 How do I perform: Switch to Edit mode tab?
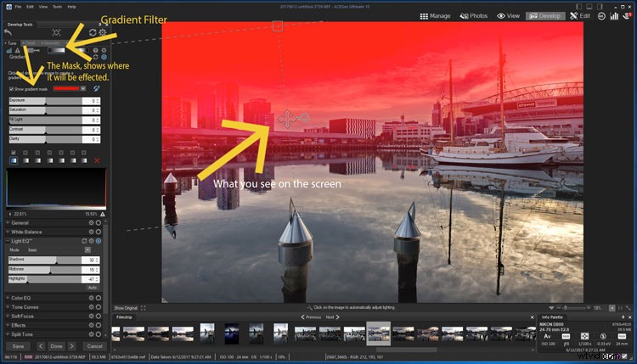point(580,16)
